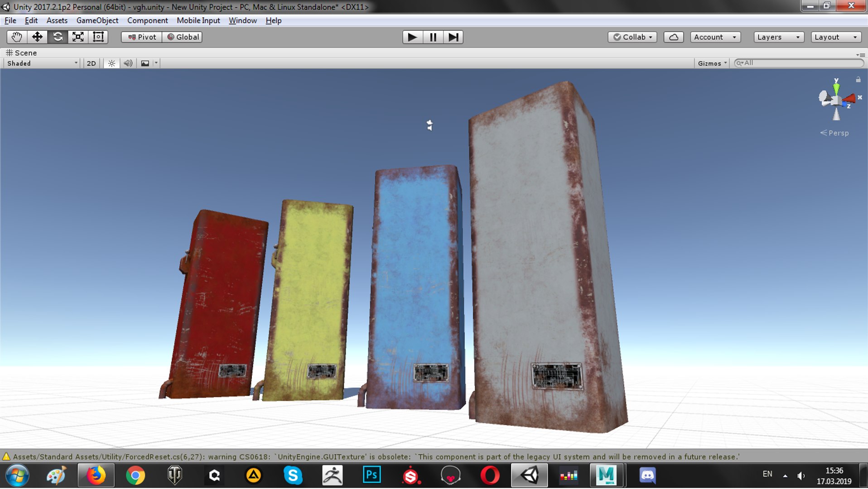Open the Assets menu
The image size is (868, 489).
57,20
